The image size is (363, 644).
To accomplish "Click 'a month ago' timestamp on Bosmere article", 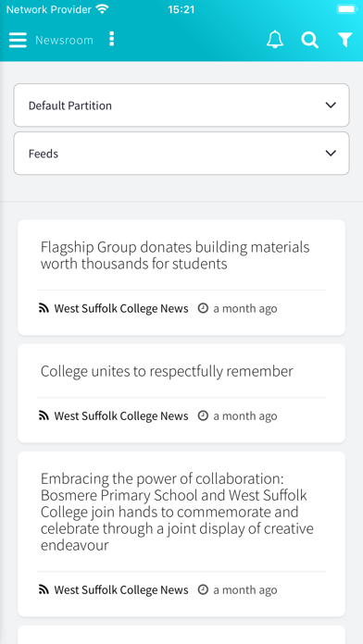I will click(245, 590).
